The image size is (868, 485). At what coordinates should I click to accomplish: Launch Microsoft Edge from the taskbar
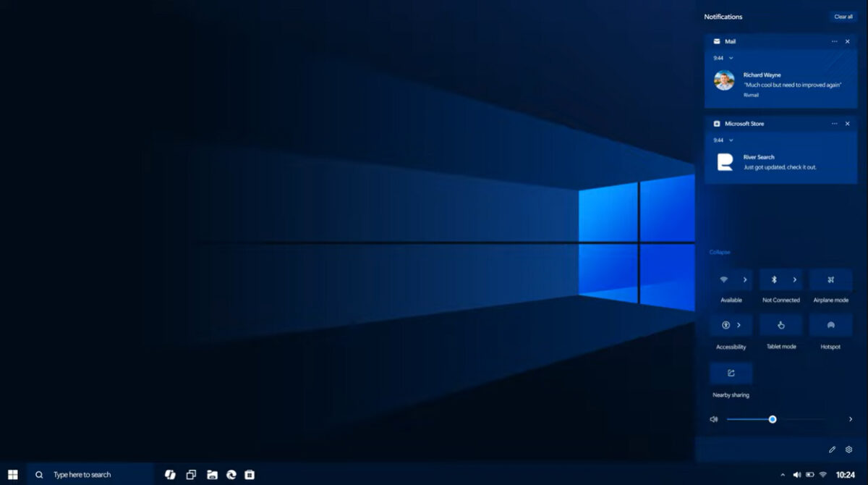pos(231,474)
